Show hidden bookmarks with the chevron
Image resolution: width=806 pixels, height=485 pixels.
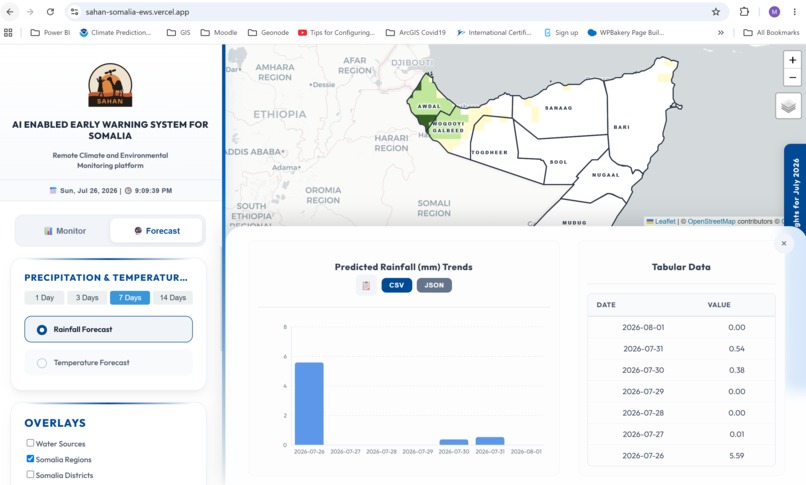tap(721, 32)
